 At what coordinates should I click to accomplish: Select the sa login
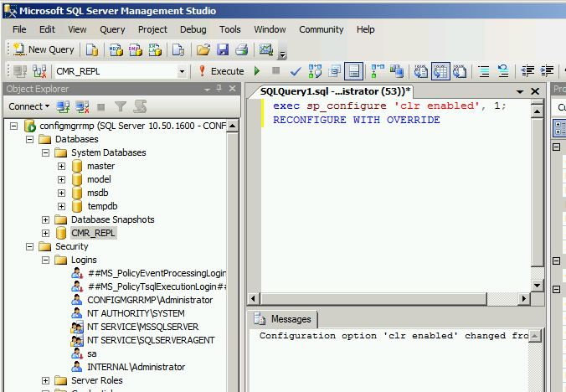point(92,353)
